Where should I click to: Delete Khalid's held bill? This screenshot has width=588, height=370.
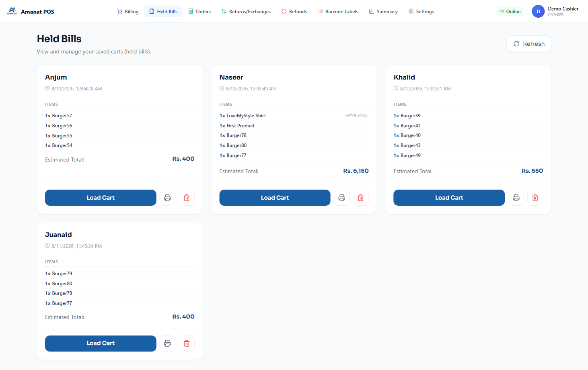[535, 198]
